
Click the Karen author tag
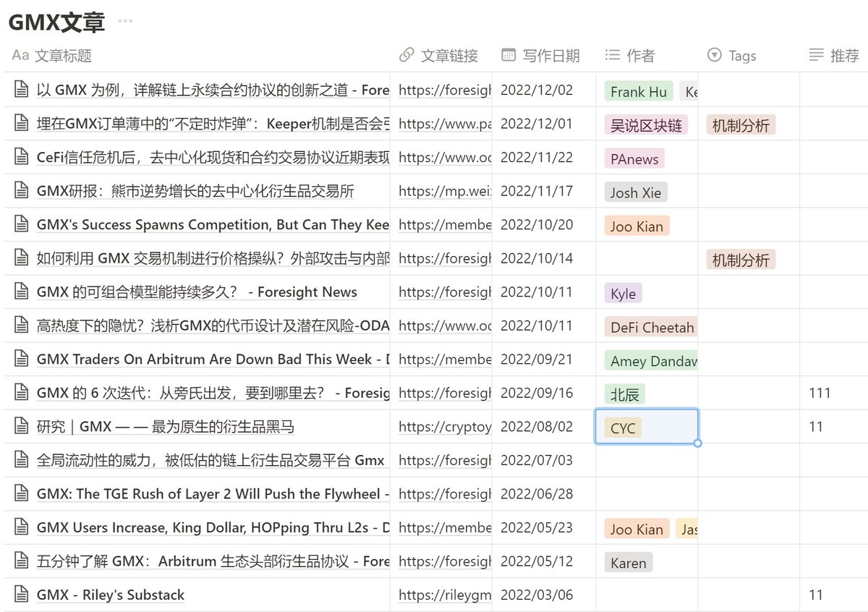pos(629,563)
